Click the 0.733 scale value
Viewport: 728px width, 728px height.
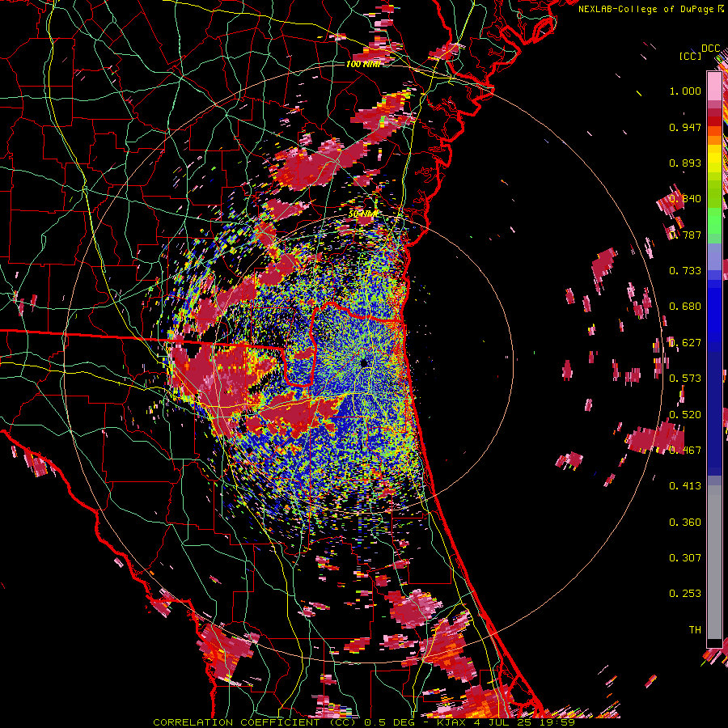pyautogui.click(x=685, y=271)
